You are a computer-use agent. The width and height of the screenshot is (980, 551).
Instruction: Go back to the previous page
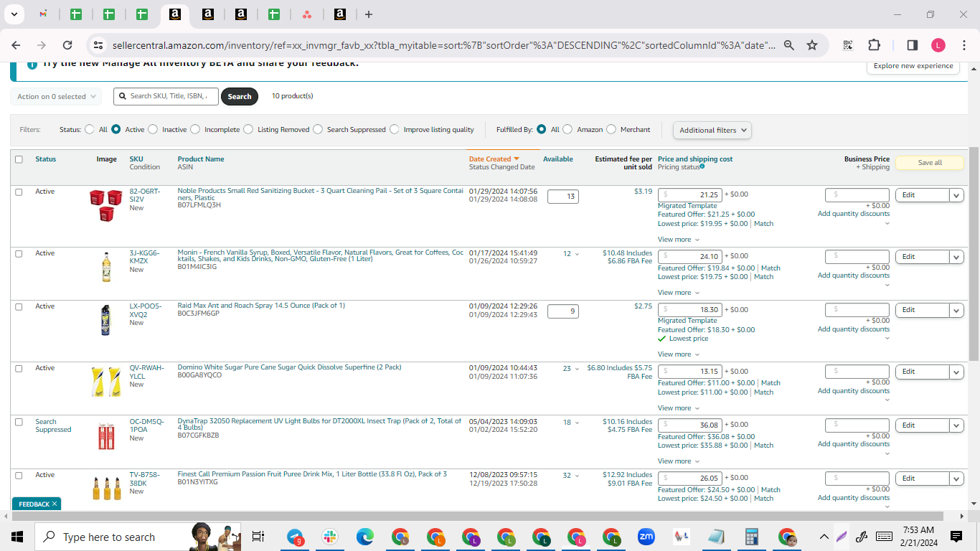[17, 44]
